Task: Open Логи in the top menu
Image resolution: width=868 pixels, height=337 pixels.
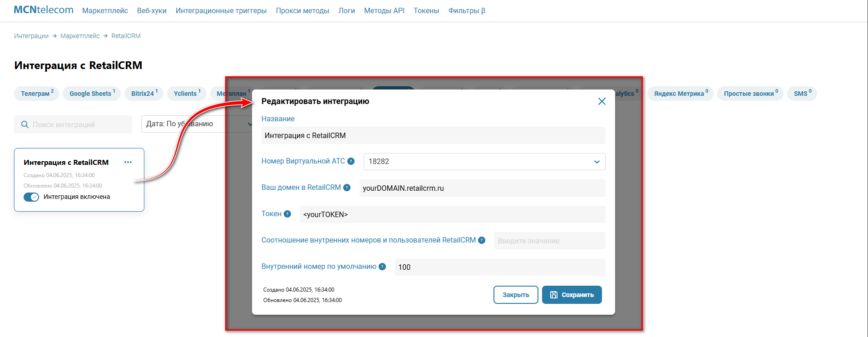Action: [x=346, y=10]
